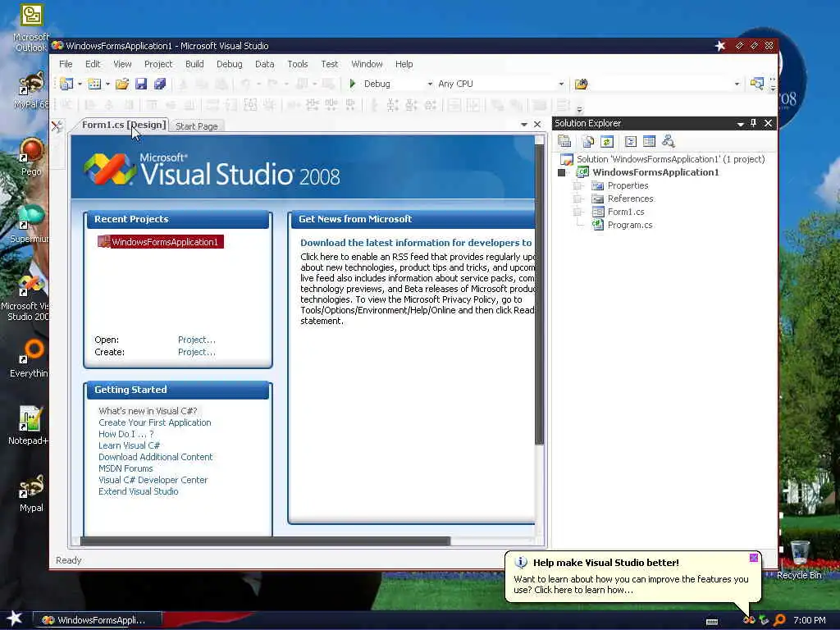The image size is (840, 630).
Task: Click the Find in Files toolbar icon
Action: click(582, 84)
